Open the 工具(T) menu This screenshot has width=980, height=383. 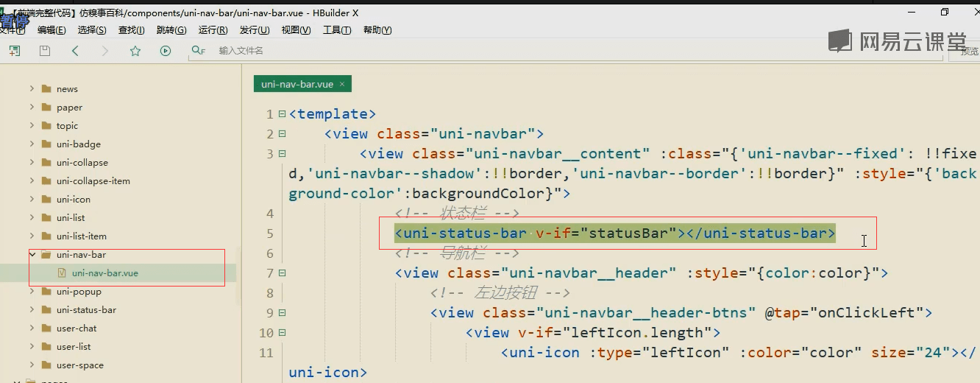point(337,30)
